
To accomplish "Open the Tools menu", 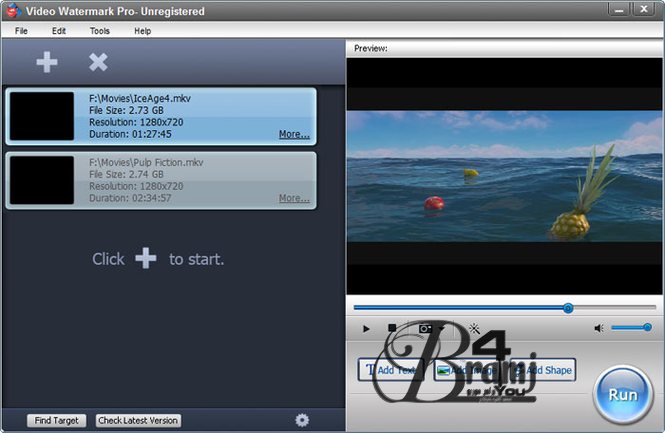I will click(100, 31).
